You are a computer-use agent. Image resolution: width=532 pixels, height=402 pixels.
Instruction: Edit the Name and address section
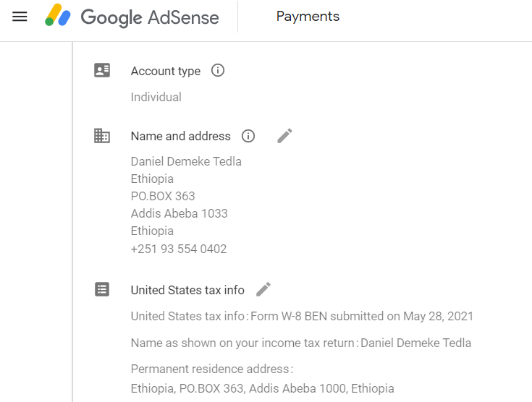pyautogui.click(x=284, y=136)
